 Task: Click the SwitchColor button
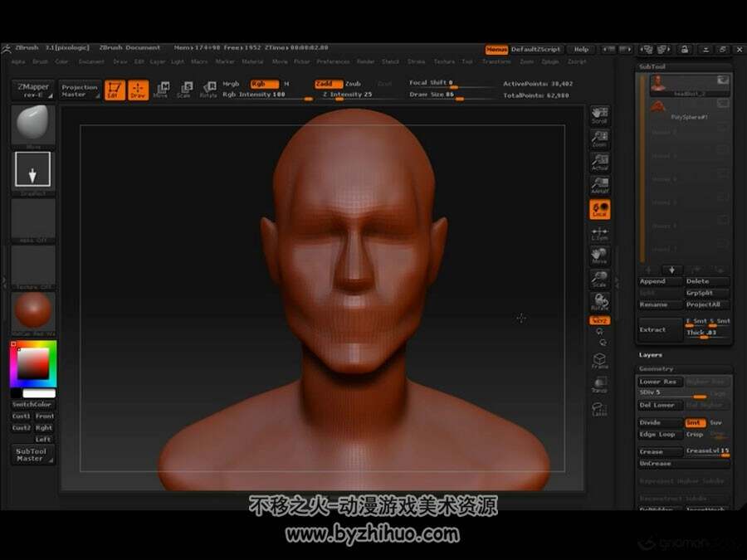[x=32, y=404]
